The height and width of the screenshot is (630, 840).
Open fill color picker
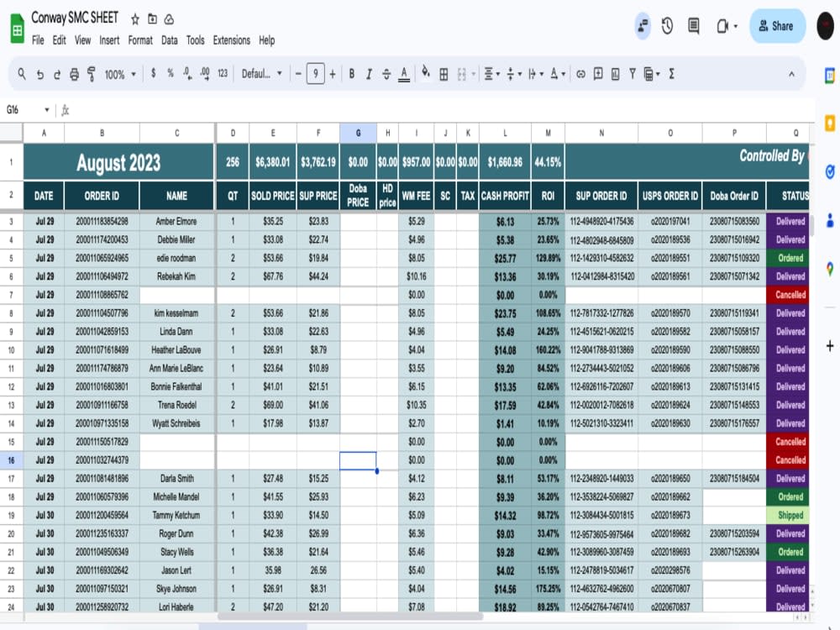pos(425,71)
